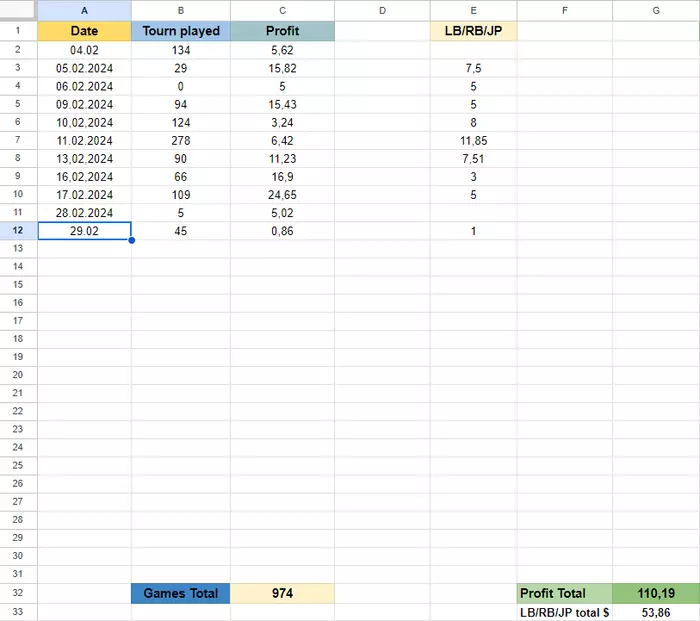Click the Date header cell
700x621 pixels.
coord(84,31)
